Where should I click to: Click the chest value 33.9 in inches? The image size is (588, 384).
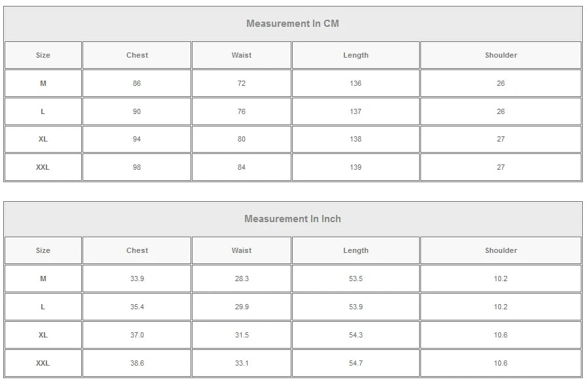tap(137, 278)
